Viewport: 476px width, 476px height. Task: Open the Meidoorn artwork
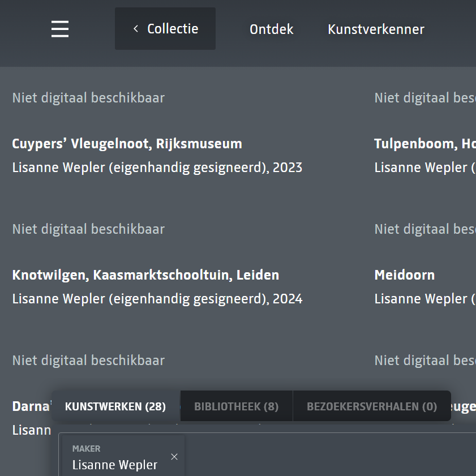[405, 275]
